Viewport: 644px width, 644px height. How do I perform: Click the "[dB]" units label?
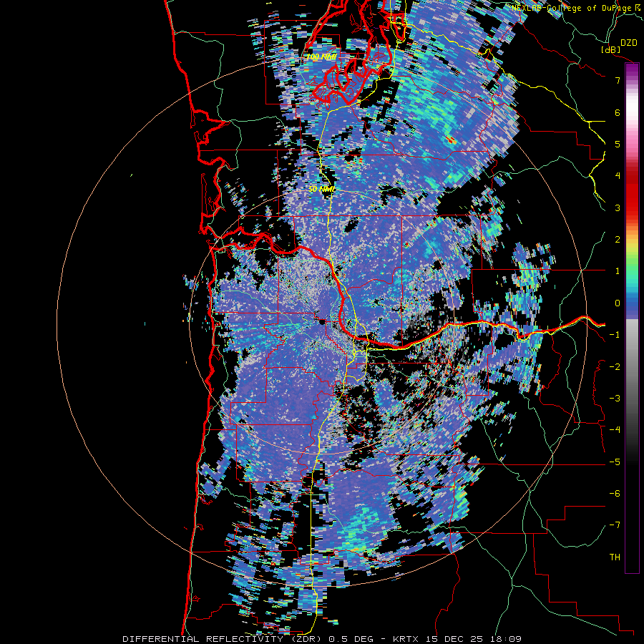(611, 49)
